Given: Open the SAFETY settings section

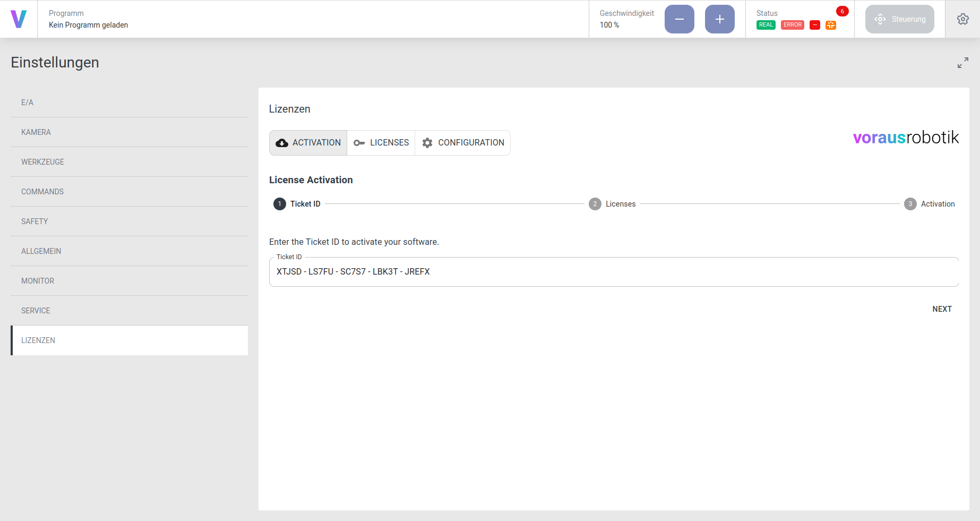Looking at the screenshot, I should point(35,221).
